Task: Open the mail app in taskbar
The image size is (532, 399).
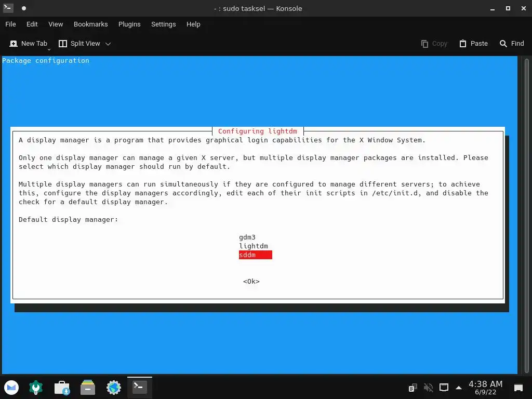Action: [x=11, y=387]
